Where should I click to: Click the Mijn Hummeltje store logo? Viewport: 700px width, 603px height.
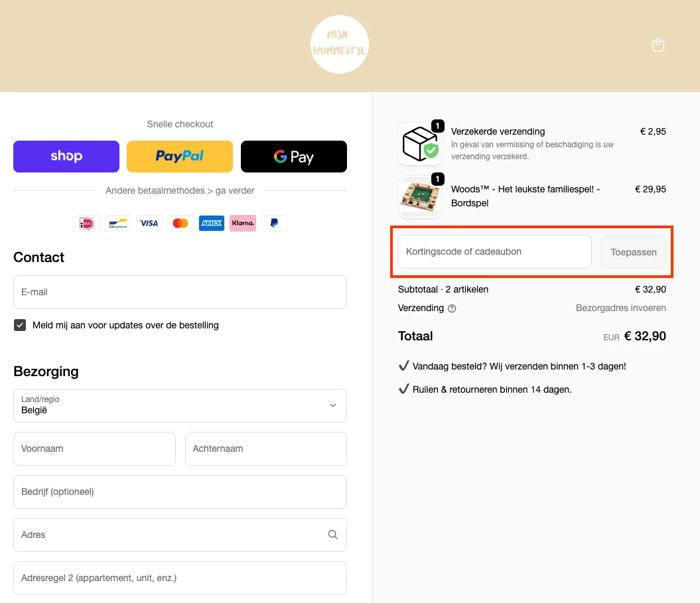(x=340, y=45)
